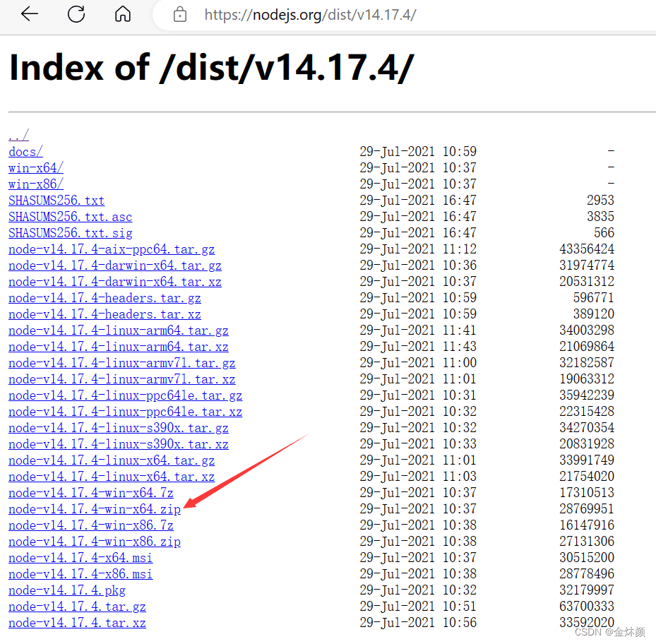The height and width of the screenshot is (644, 656).
Task: Open the win-x86/ folder link
Action: coord(36,184)
